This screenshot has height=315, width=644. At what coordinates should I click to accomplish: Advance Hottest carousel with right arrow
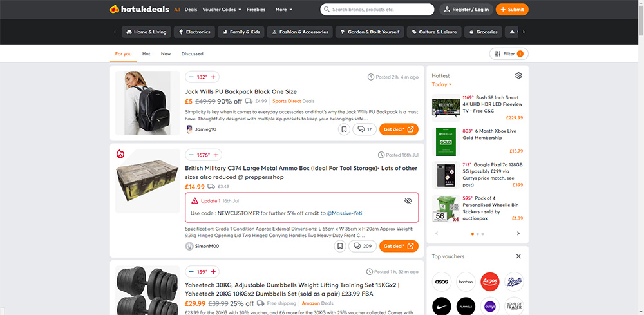click(x=518, y=234)
